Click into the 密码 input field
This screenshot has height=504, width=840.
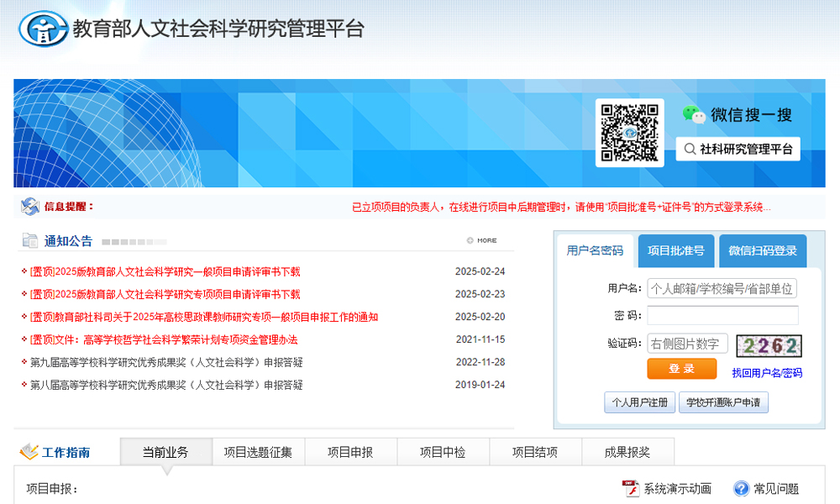[722, 316]
